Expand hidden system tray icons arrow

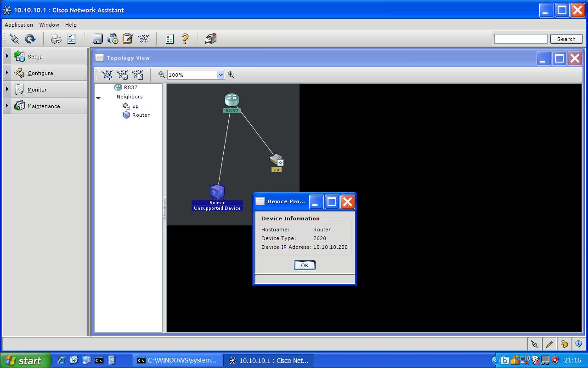495,361
